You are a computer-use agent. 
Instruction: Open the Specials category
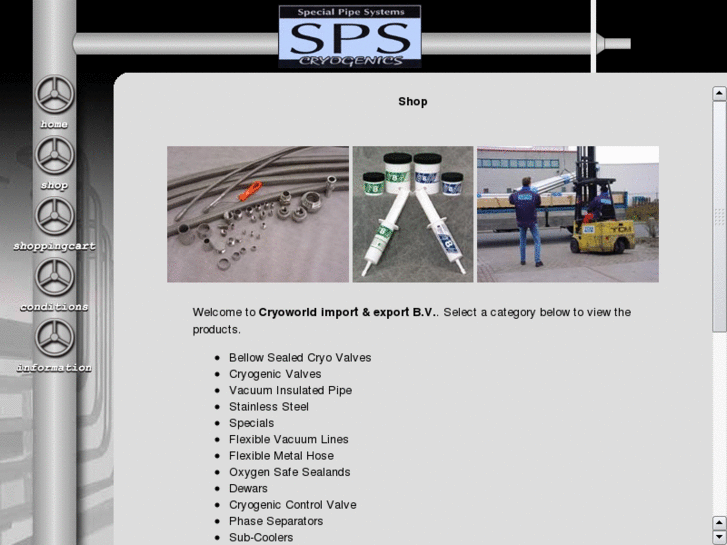coord(251,423)
